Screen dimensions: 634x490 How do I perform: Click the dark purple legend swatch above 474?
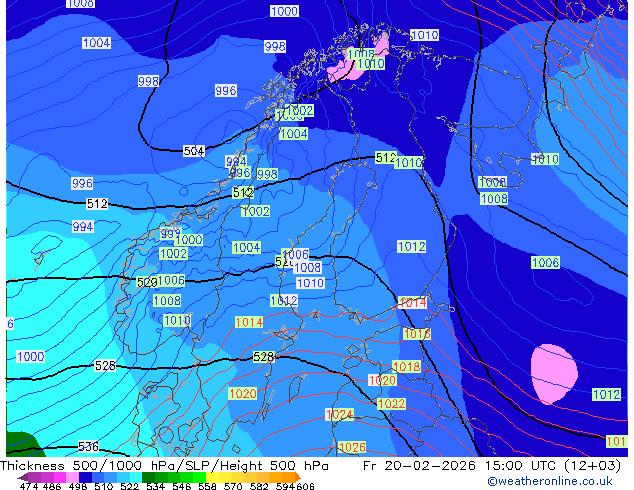click(34, 477)
